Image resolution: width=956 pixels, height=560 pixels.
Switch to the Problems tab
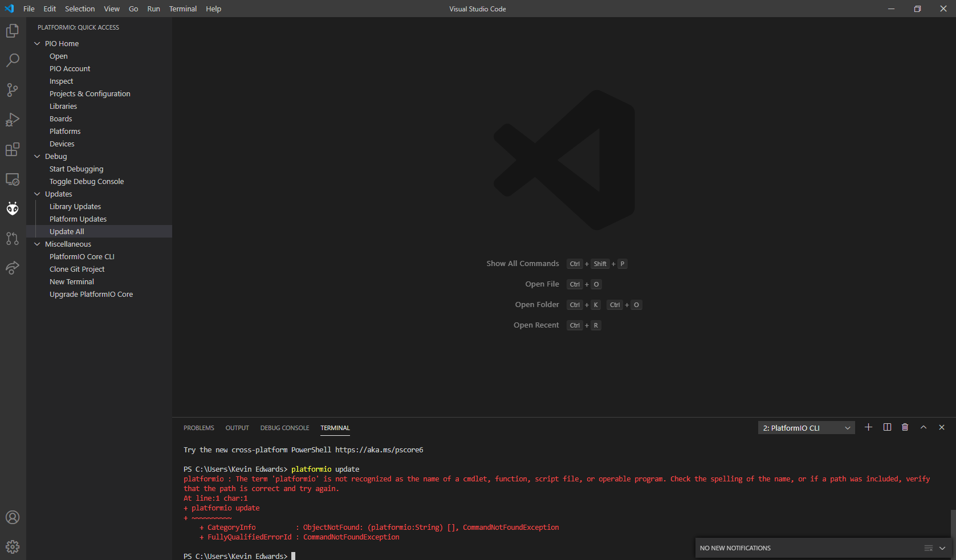point(199,428)
